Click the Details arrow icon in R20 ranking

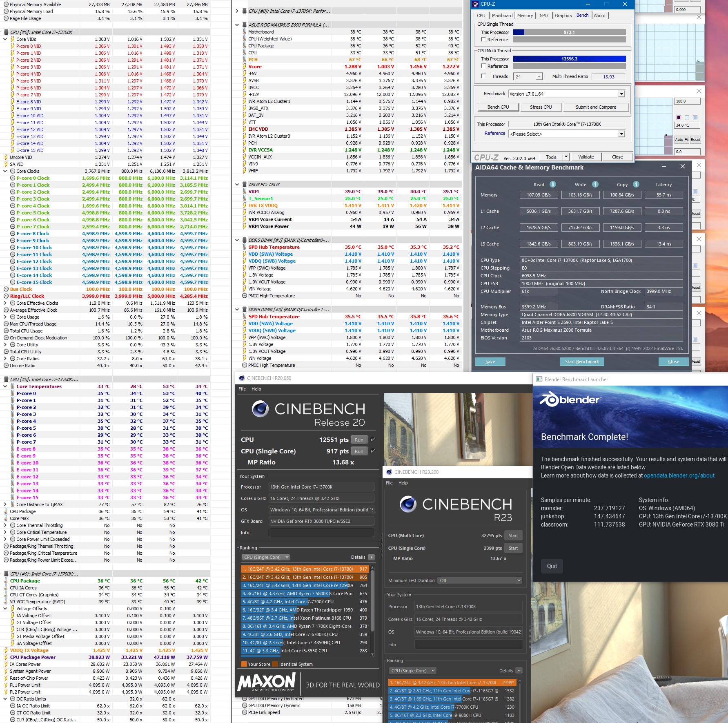(x=371, y=557)
